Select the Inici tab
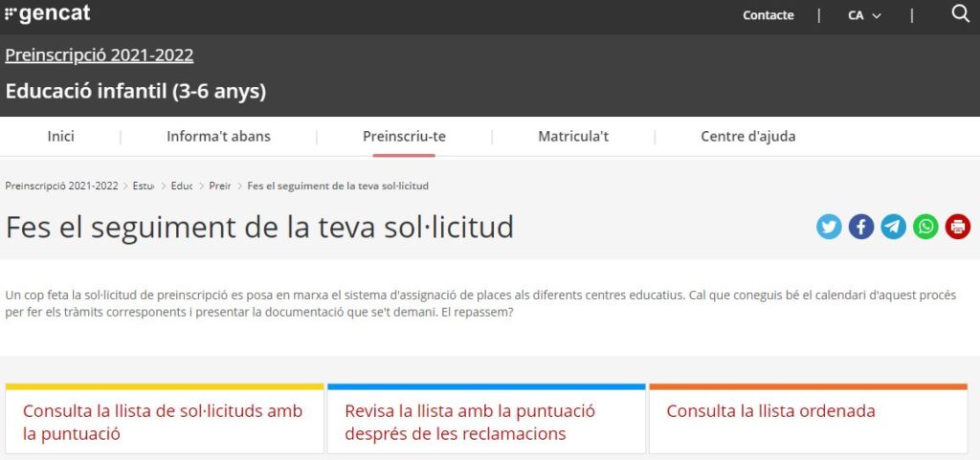Screen dimensions: 980x460 click(x=61, y=136)
